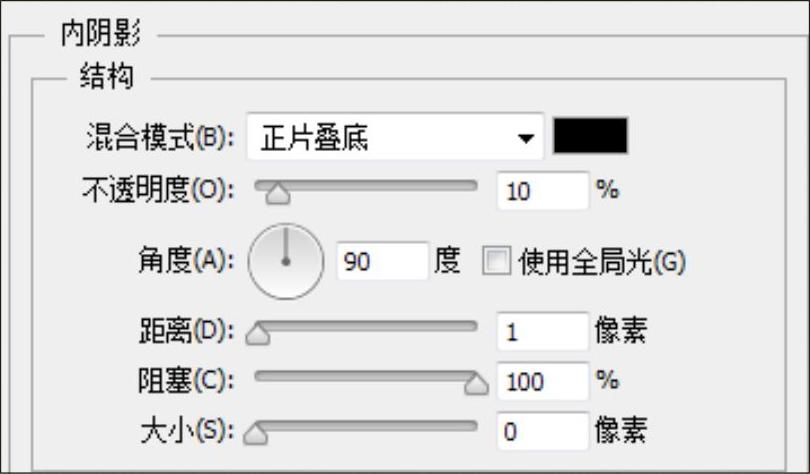This screenshot has width=810, height=474.
Task: Click the 阻塞 choke slider handle
Action: pyautogui.click(x=476, y=382)
